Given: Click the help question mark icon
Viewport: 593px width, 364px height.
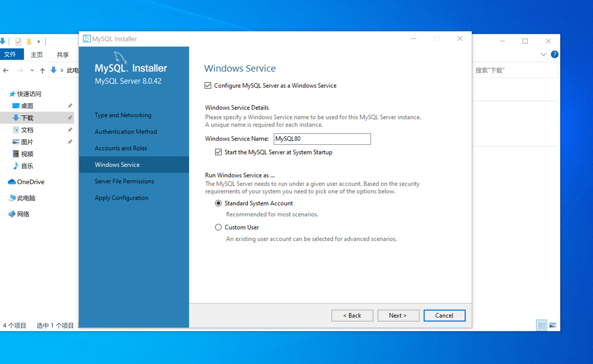Looking at the screenshot, I should click(x=554, y=54).
